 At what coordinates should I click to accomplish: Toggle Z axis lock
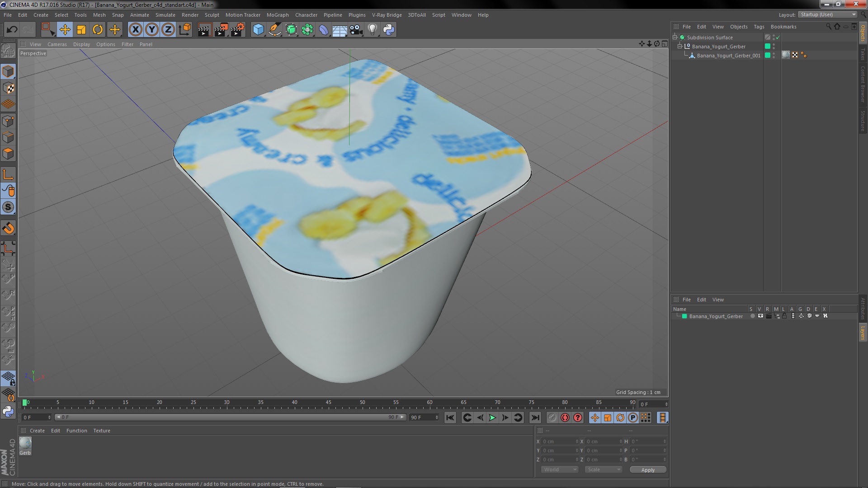[168, 30]
